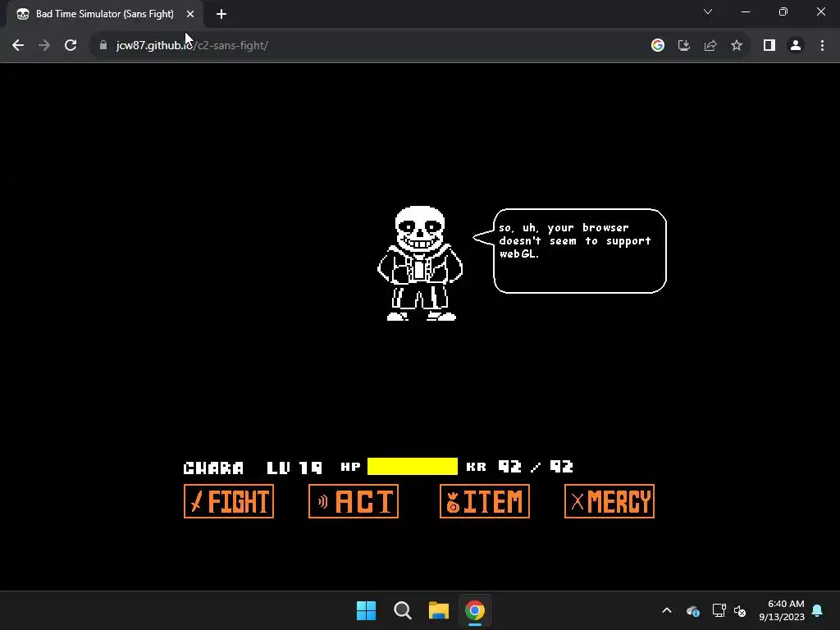Open a new tab with plus button

click(221, 14)
